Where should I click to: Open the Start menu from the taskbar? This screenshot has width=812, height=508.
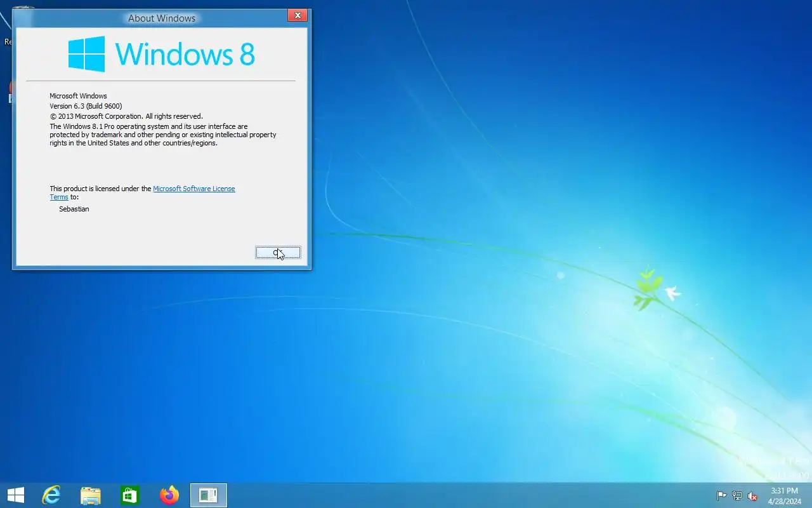coord(16,495)
